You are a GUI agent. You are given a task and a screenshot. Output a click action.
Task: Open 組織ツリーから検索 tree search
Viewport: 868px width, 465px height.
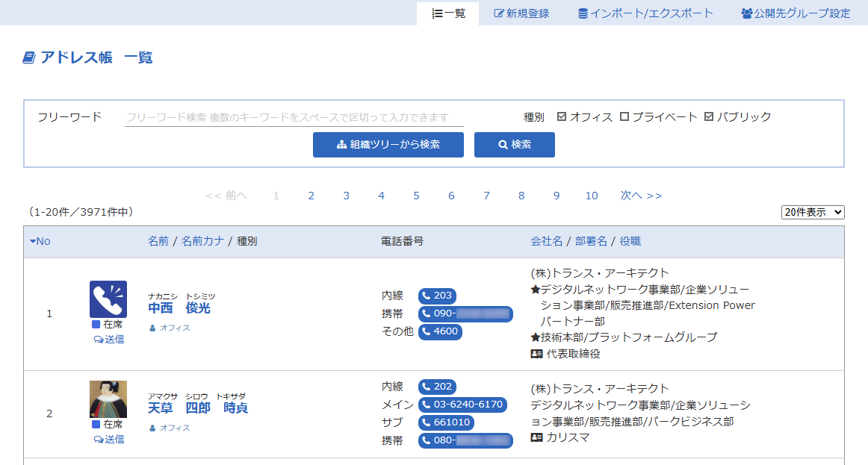coord(388,145)
